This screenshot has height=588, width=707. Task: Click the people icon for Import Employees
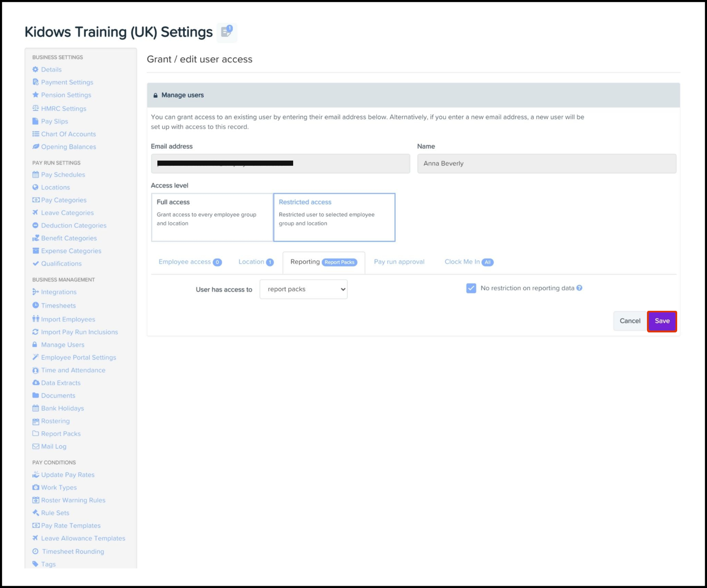(36, 319)
